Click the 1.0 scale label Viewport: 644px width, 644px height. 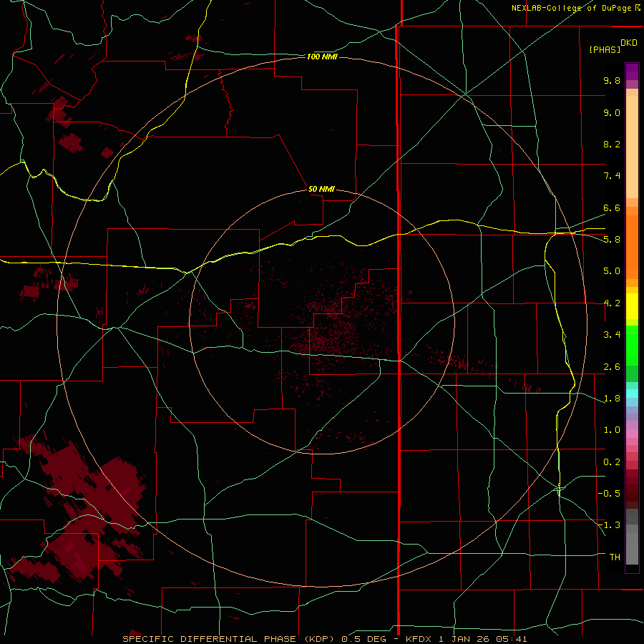coord(612,430)
